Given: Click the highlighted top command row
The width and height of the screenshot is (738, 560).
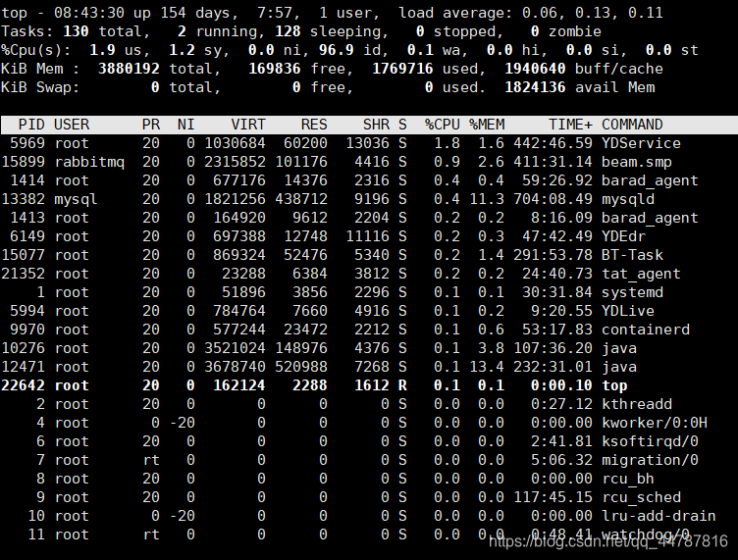Looking at the screenshot, I should (x=369, y=385).
